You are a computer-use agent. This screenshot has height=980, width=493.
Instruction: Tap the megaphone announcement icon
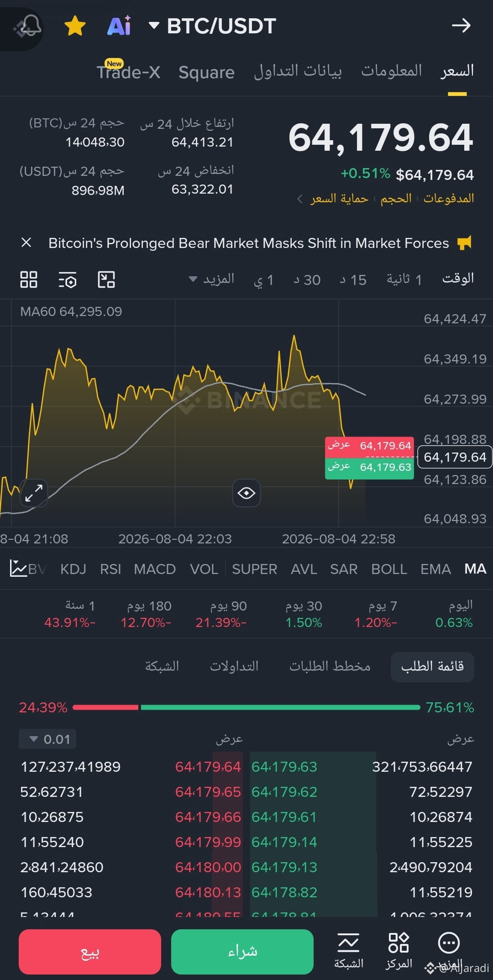[x=464, y=242]
